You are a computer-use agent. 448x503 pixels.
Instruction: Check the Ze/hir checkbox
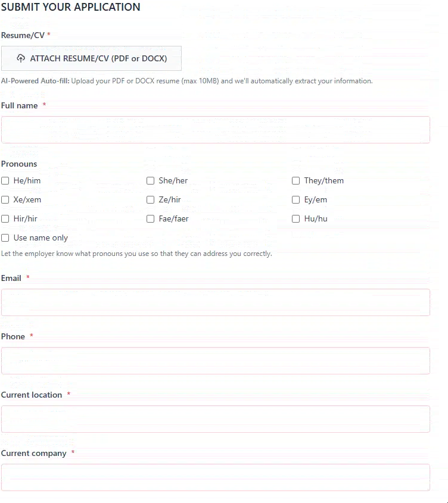coord(151,200)
